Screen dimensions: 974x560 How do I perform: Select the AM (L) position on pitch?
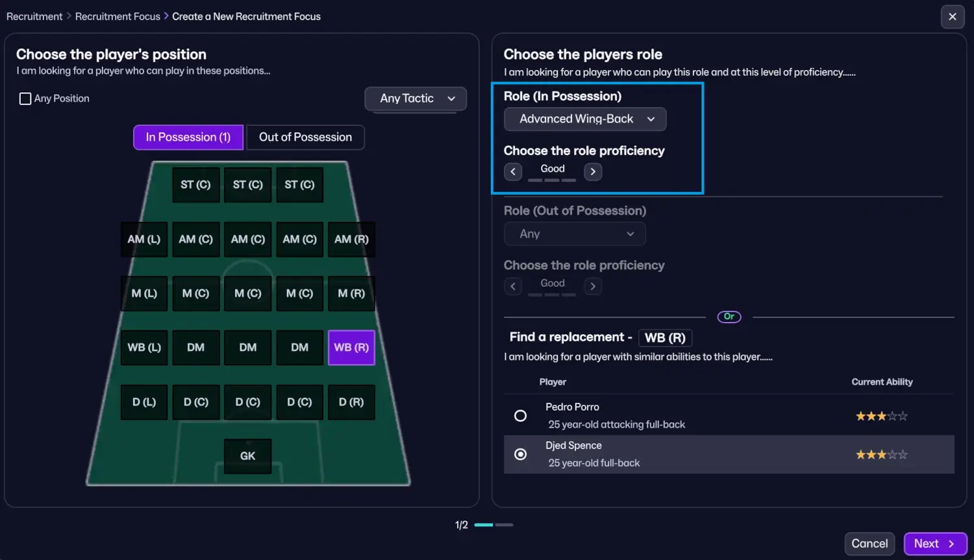pyautogui.click(x=144, y=239)
